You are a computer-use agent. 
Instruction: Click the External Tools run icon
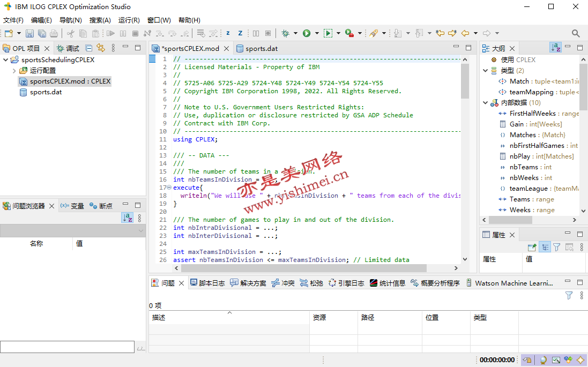click(349, 33)
